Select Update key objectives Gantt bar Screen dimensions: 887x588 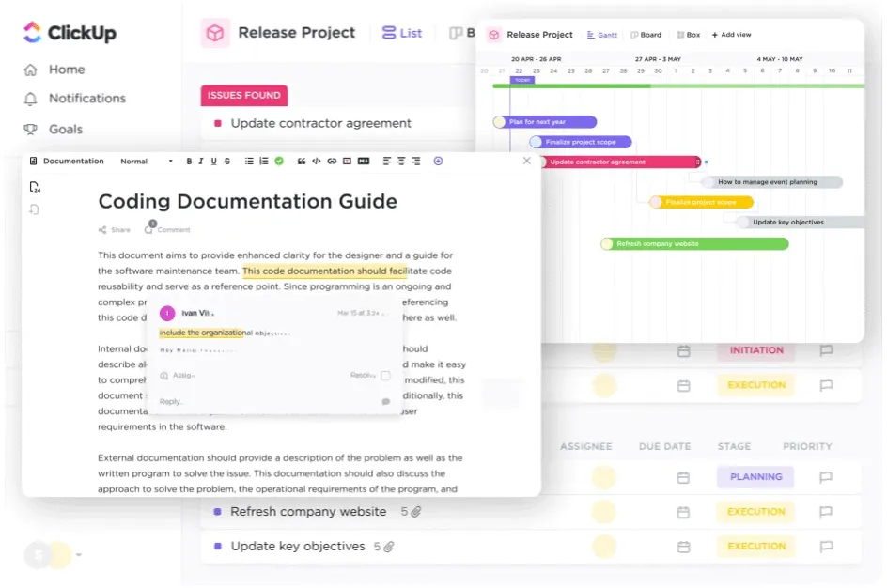pos(800,223)
